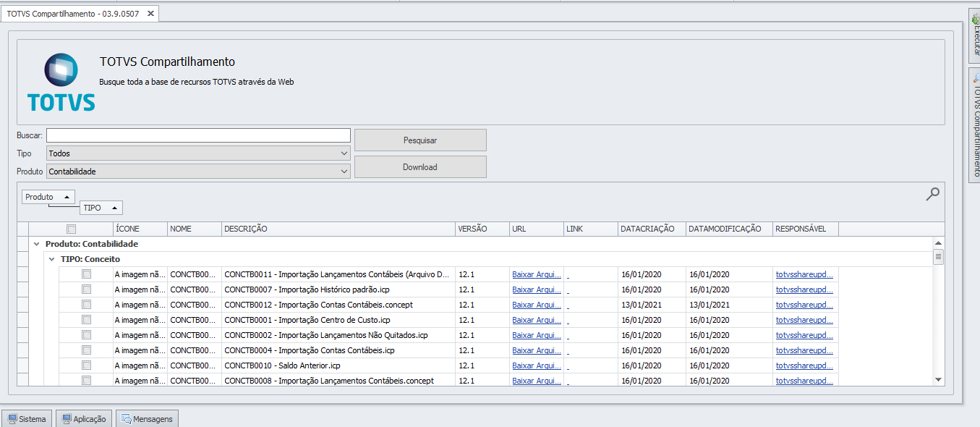Collapse the Produto: Contabilidade group
Screen dimensions: 980x427
pyautogui.click(x=36, y=245)
